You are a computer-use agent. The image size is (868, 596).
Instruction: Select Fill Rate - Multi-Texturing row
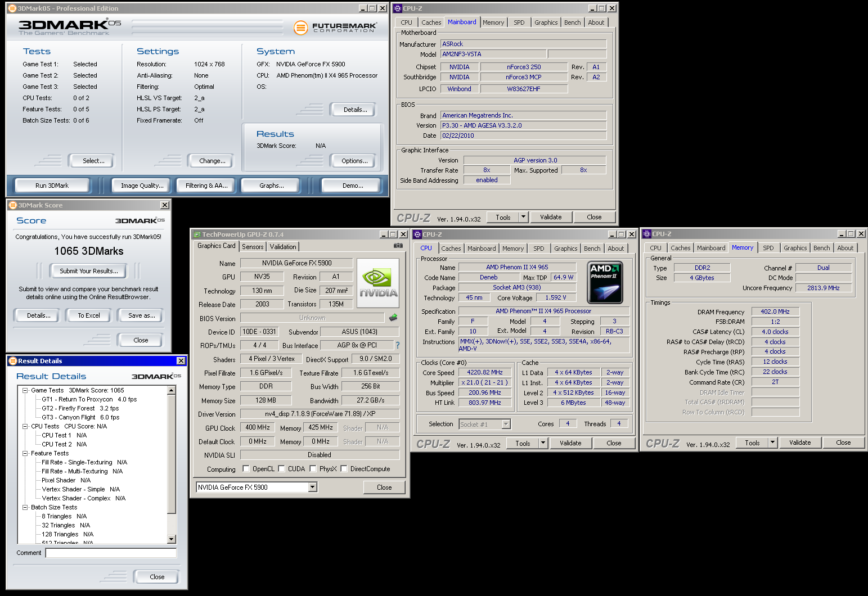[82, 471]
